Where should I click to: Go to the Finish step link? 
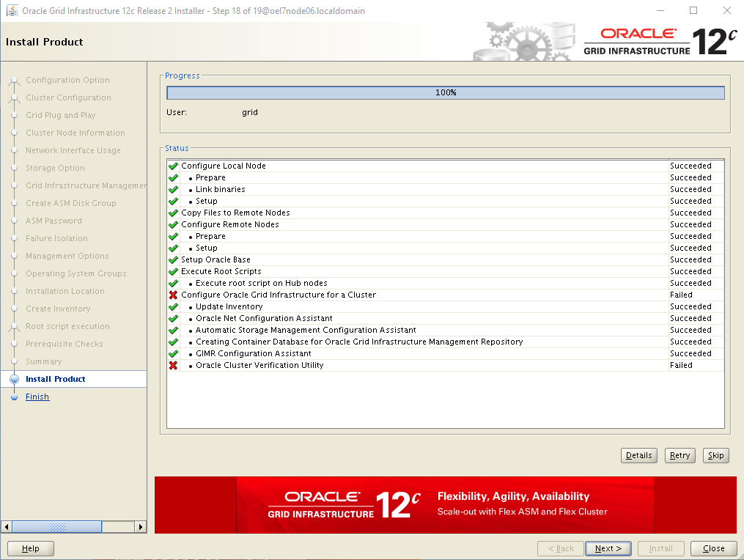tap(37, 397)
